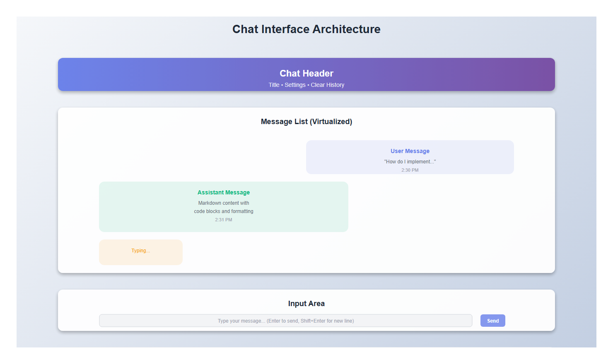
Task: Focus the 'Type your message' input field
Action: [x=285, y=321]
